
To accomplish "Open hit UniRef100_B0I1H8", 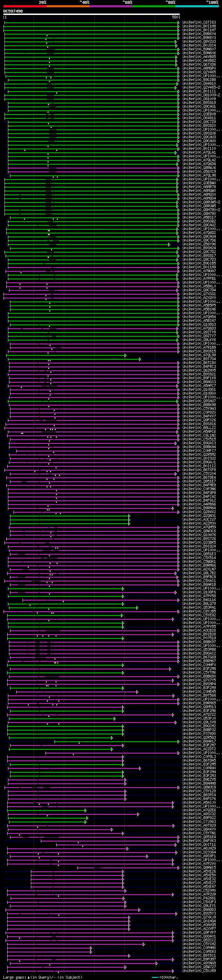I will (199, 26).
